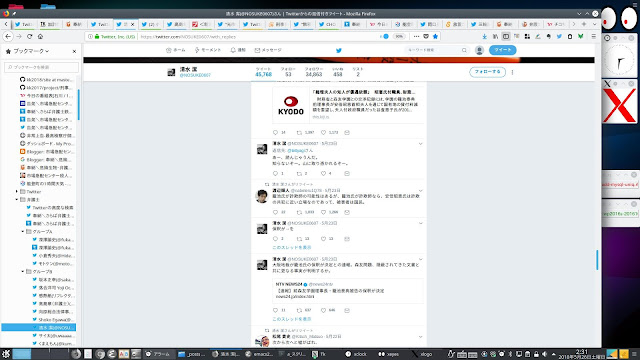Viewport: 640px width, 360px height.
Task: Click the Follow button on the profile
Action: point(487,72)
